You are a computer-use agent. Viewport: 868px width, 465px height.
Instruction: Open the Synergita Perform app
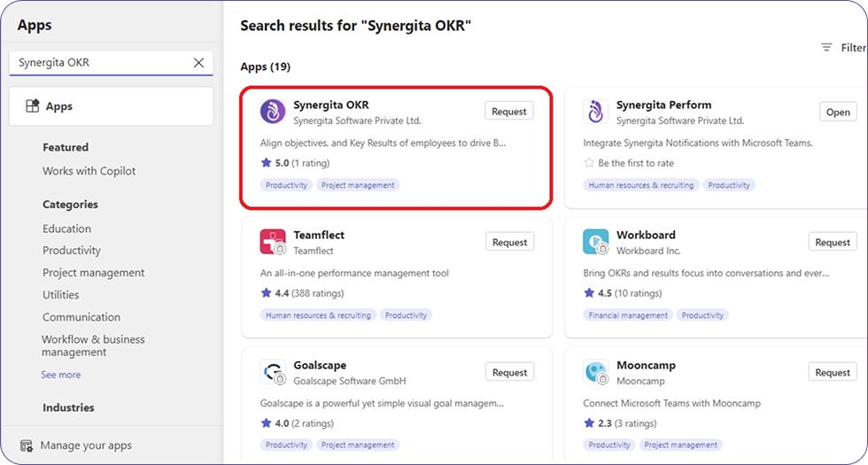[838, 112]
